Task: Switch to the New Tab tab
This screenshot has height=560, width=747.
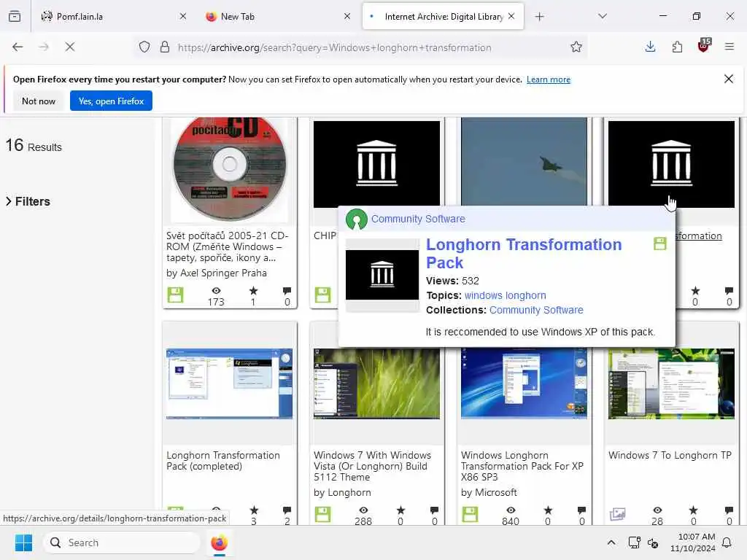Action: (278, 16)
